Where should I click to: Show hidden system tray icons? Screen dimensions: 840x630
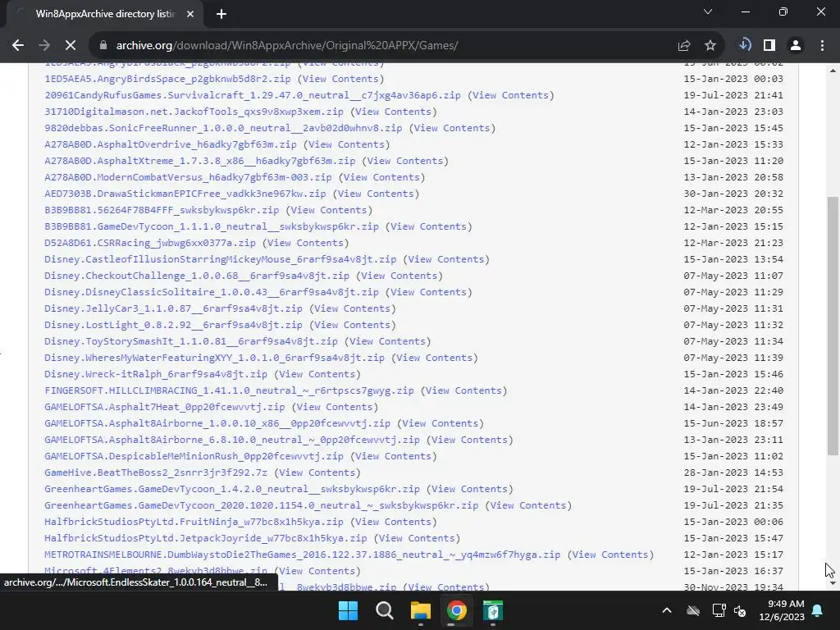pyautogui.click(x=667, y=610)
